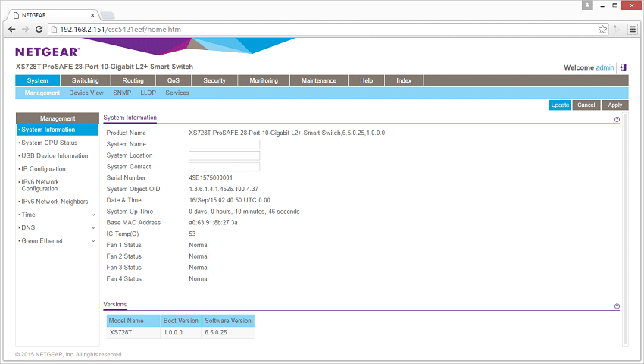Image resolution: width=644 pixels, height=364 pixels.
Task: Expand the DNS menu chevron
Action: pos(93,227)
